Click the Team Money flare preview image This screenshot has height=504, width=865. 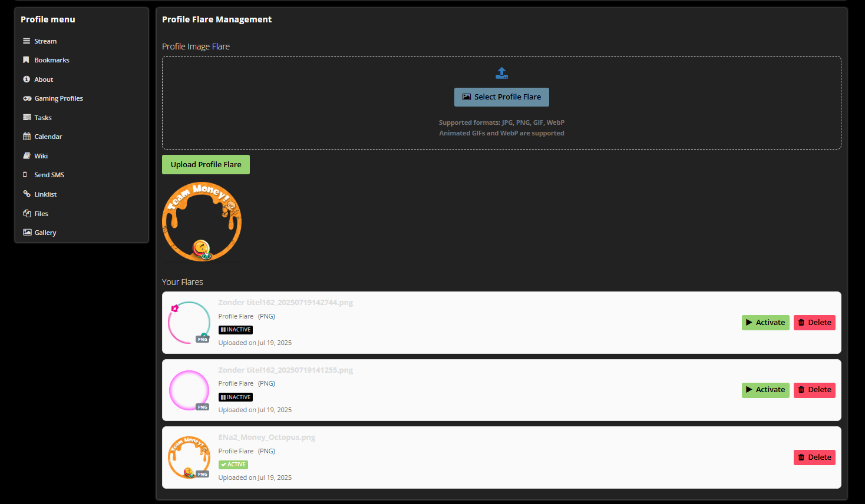point(202,221)
